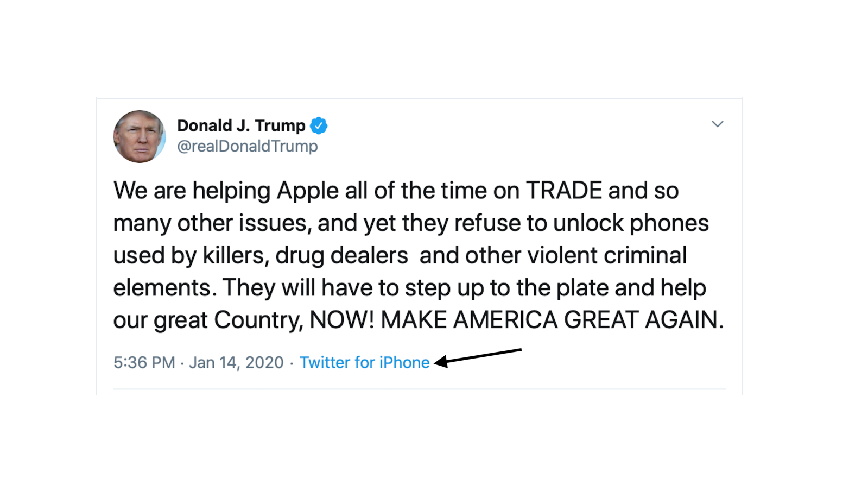Open the @realDonaldTrump handle link
The image size is (868, 478).
coord(247,146)
